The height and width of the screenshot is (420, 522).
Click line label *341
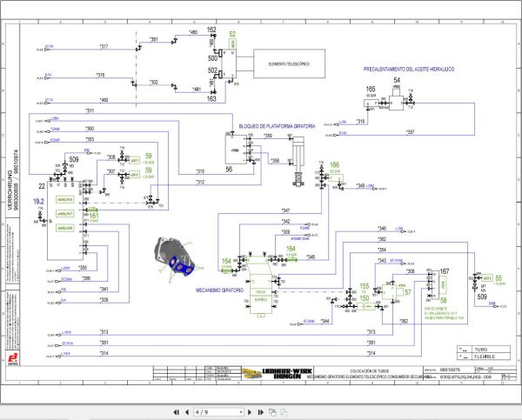(x=104, y=290)
